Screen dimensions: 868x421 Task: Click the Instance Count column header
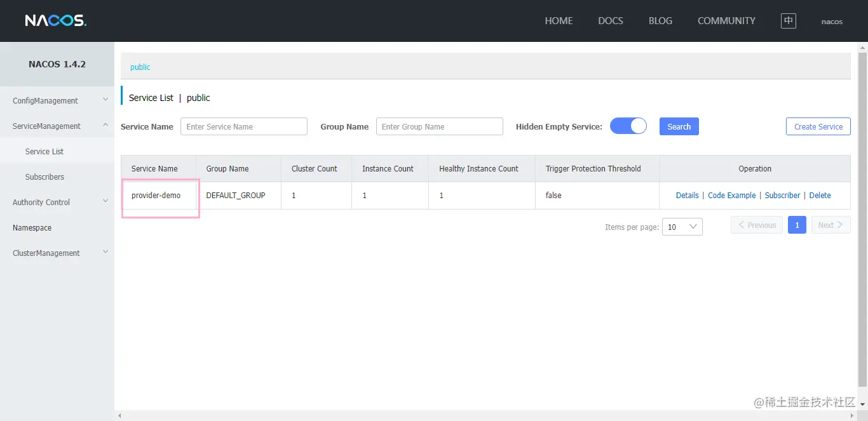coord(390,169)
